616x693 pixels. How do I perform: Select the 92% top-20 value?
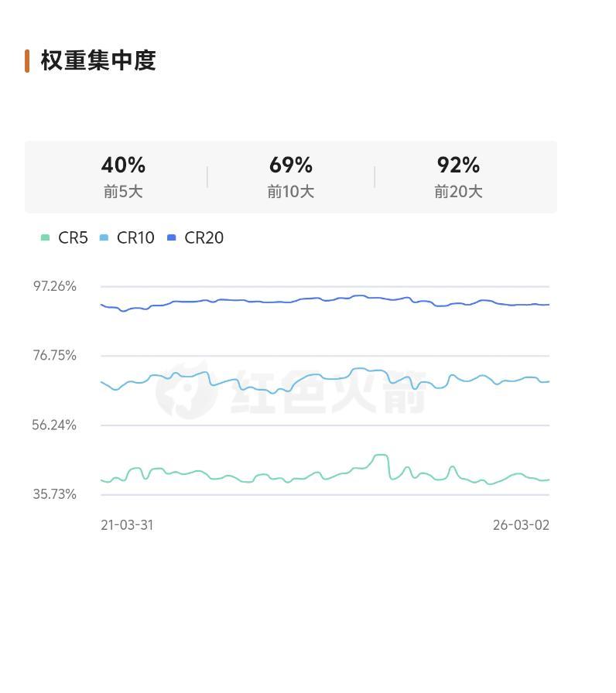[458, 165]
